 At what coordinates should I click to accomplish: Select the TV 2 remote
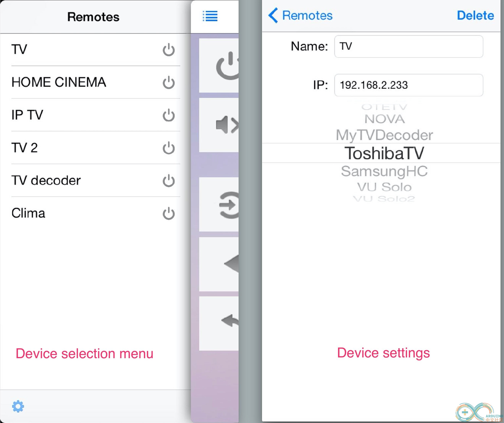[x=95, y=148]
